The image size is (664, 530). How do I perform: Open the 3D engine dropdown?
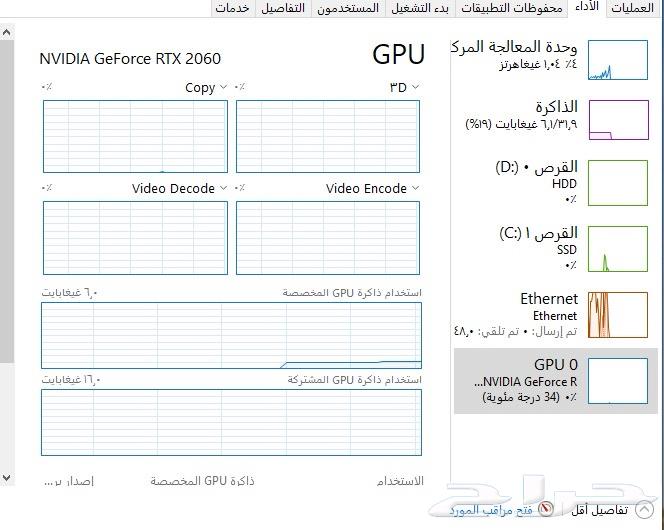[404, 88]
